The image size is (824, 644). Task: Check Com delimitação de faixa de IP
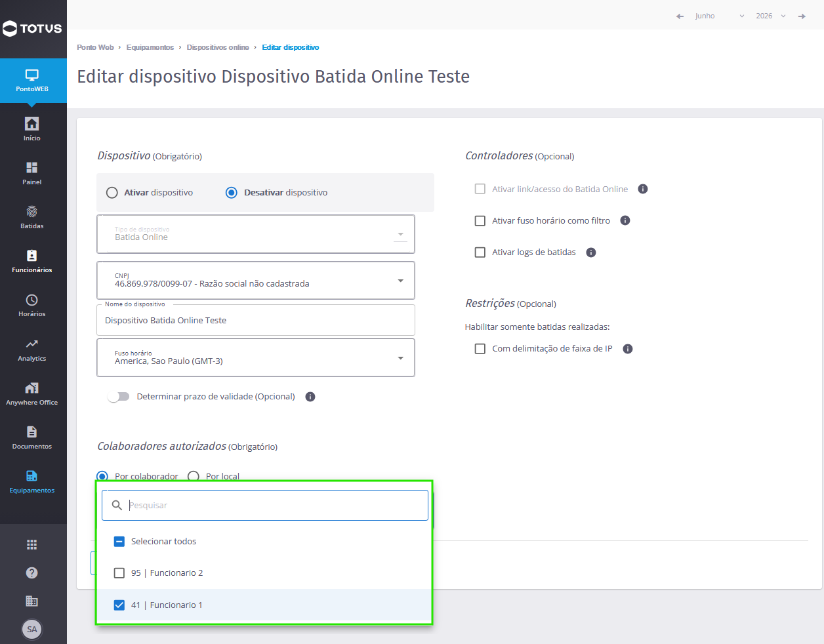(480, 349)
